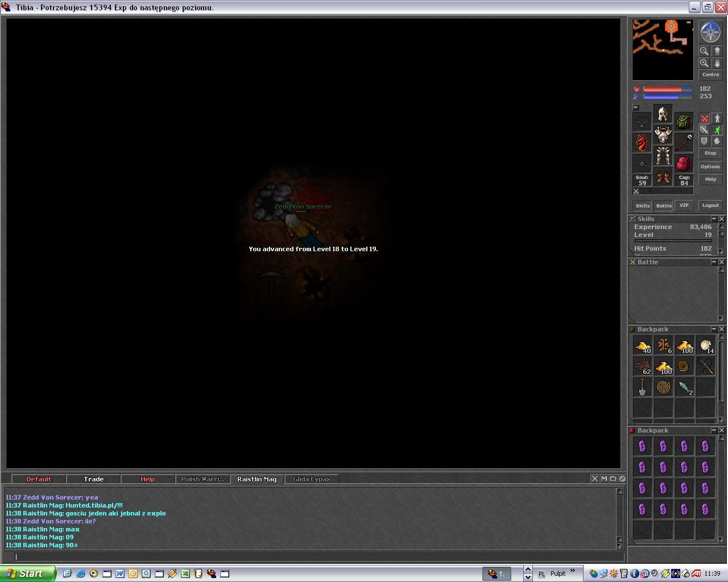Screen dimensions: 728x582
Task: Open the ignore list circle-slash button
Action: [x=622, y=479]
